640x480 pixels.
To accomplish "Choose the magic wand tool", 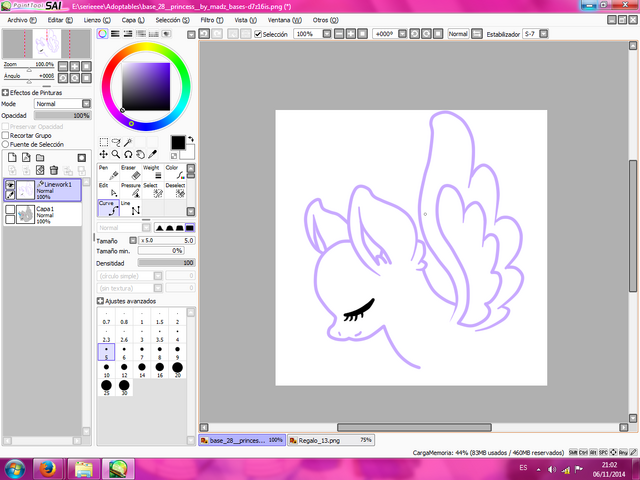I will pyautogui.click(x=128, y=142).
